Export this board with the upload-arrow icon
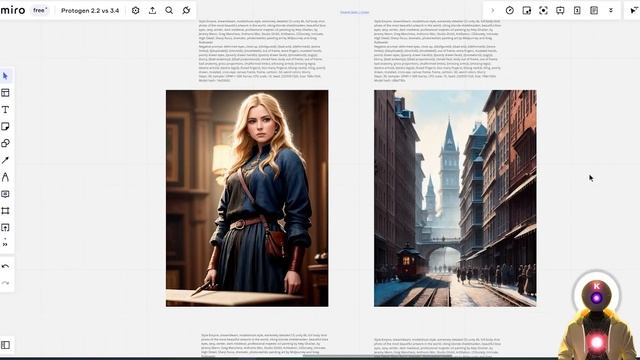640x360 pixels. click(152, 11)
